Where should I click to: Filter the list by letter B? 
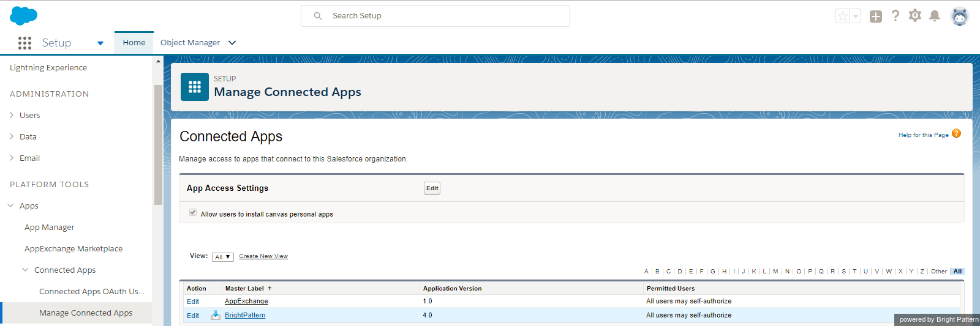click(x=657, y=271)
